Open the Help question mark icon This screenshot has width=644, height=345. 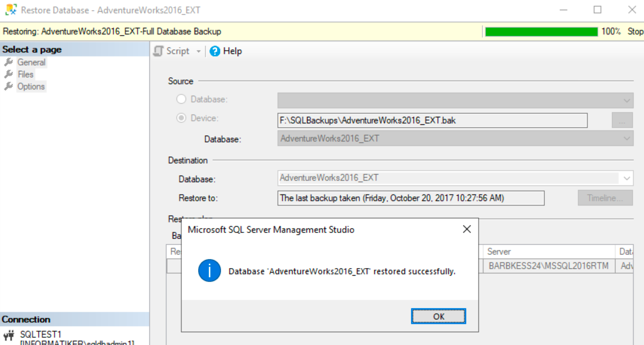215,51
